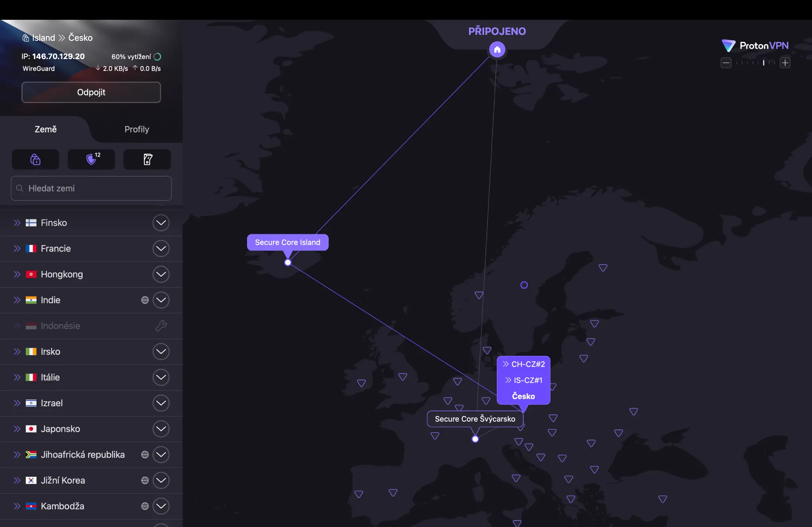The width and height of the screenshot is (812, 527).
Task: Toggle the Secure Core lock button
Action: click(x=35, y=159)
